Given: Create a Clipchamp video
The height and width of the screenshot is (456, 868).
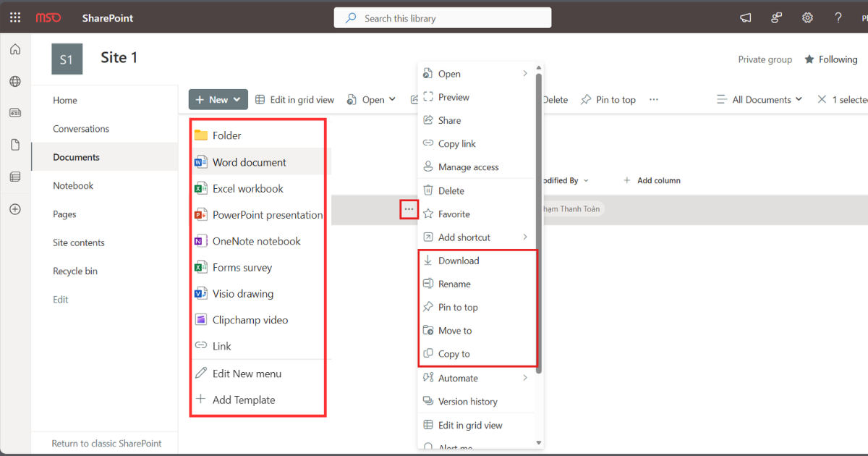Looking at the screenshot, I should tap(250, 319).
